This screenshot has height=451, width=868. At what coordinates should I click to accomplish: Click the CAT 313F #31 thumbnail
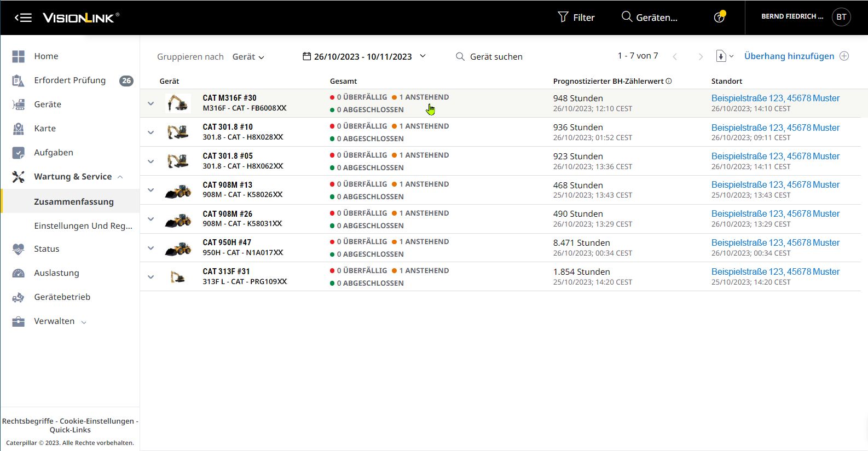pos(178,277)
